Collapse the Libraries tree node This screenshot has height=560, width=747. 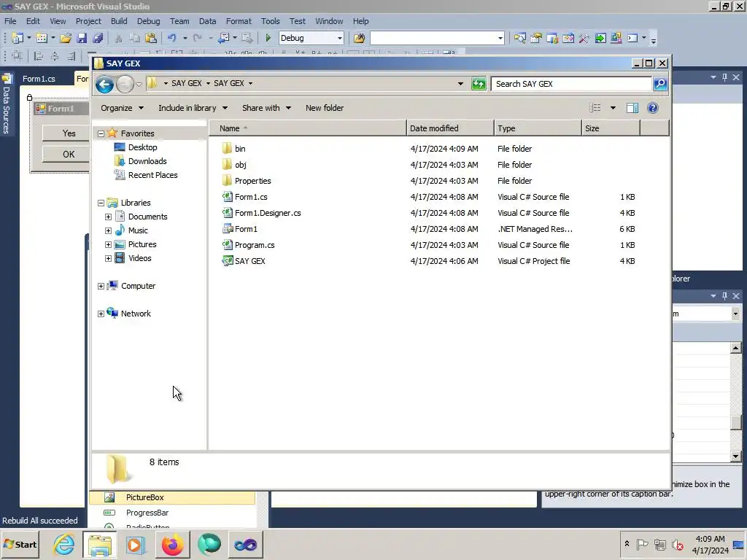click(101, 203)
